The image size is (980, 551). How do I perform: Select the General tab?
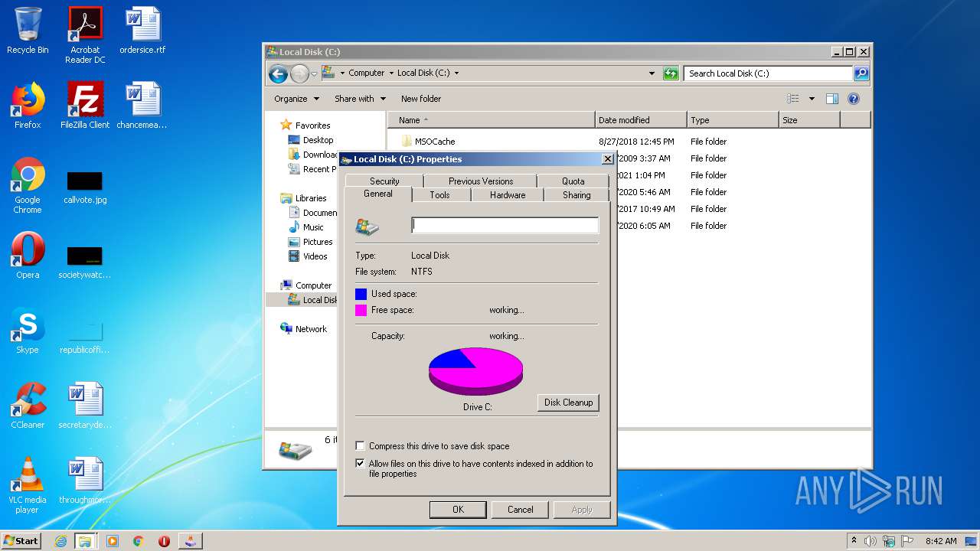tap(378, 194)
